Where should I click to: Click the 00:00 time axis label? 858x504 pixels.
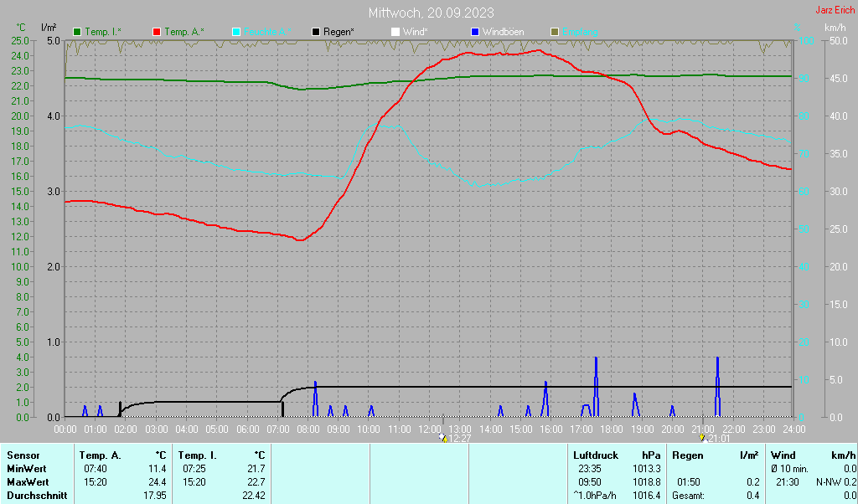(x=65, y=429)
